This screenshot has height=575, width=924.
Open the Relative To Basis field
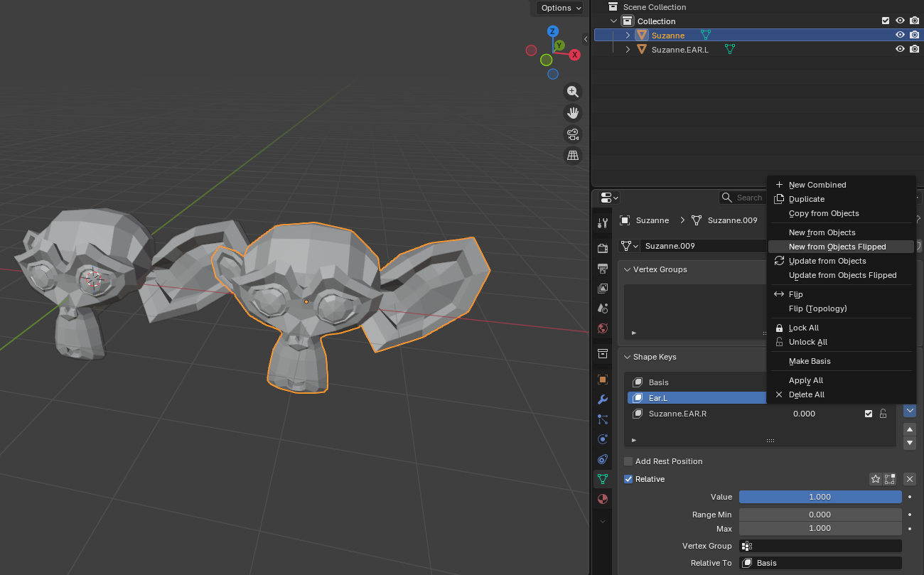point(820,563)
